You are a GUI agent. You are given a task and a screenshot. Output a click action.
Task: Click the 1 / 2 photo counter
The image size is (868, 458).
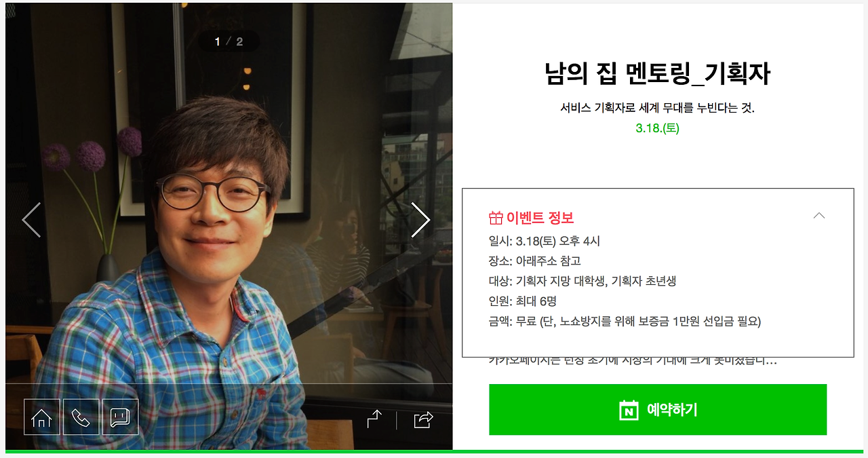coord(229,41)
